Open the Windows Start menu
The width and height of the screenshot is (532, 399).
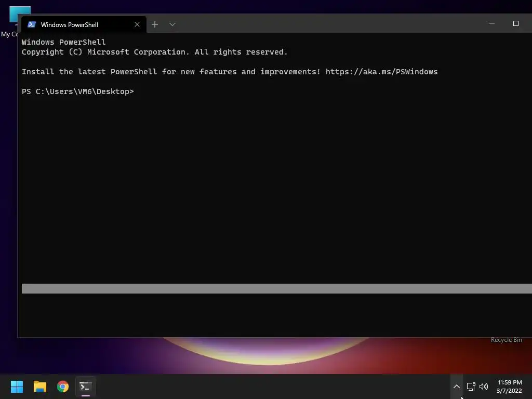pos(17,387)
